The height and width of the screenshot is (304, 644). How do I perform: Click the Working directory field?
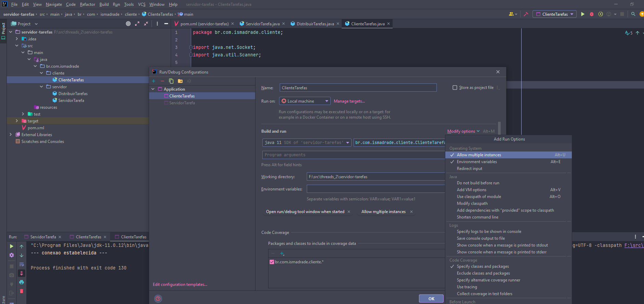(x=376, y=177)
